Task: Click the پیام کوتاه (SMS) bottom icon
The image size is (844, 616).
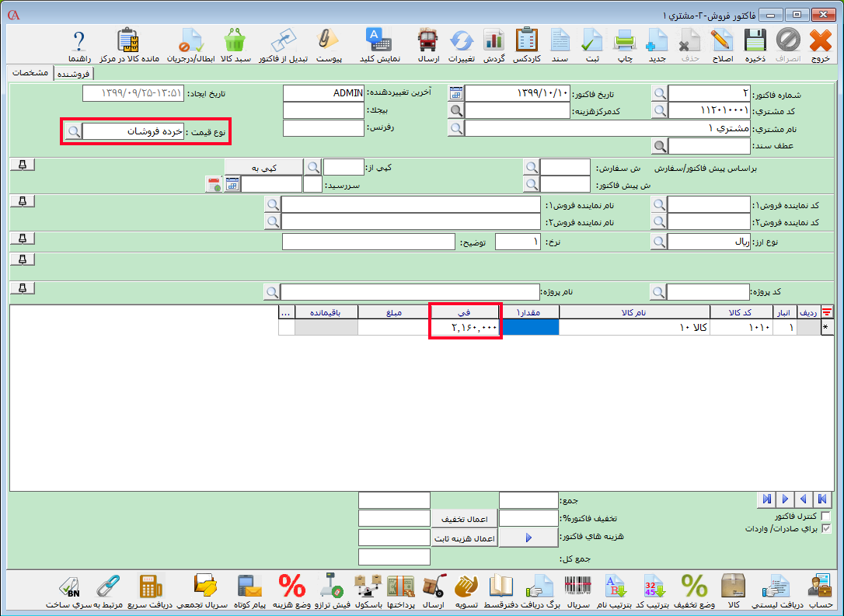Action: [248, 590]
